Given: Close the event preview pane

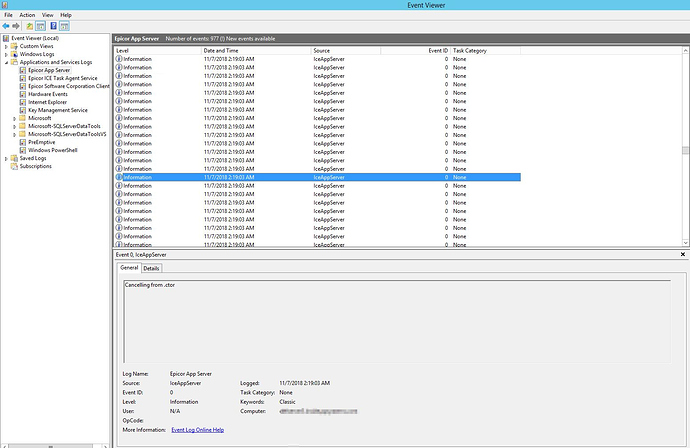Looking at the screenshot, I should click(683, 254).
